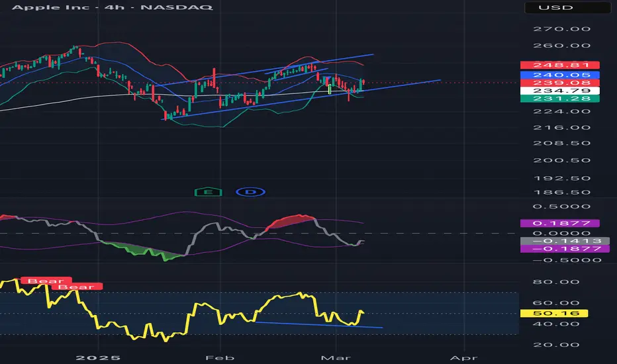
Task: Click the 0.5000 oscillator axis label
Action: 561,206
